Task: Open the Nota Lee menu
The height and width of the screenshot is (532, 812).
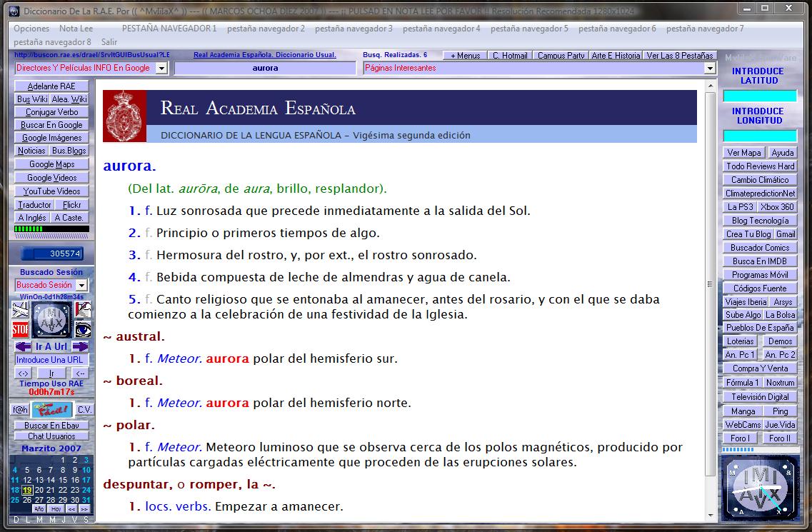Action: (x=76, y=29)
